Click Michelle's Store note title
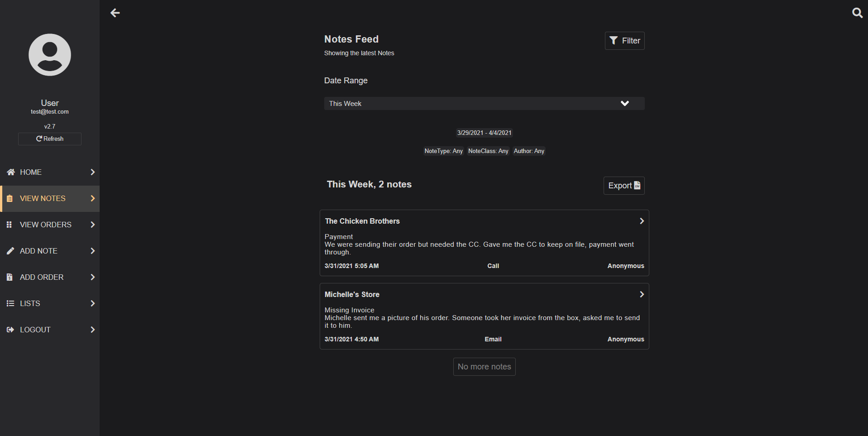 352,295
